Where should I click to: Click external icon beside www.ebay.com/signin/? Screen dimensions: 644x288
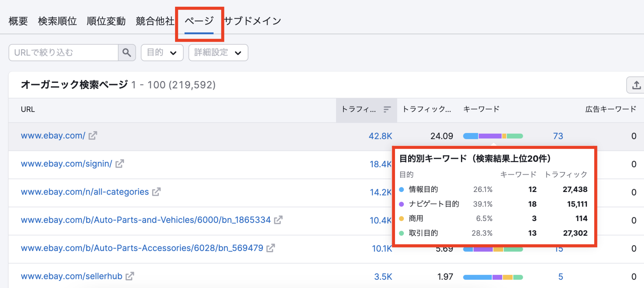120,164
